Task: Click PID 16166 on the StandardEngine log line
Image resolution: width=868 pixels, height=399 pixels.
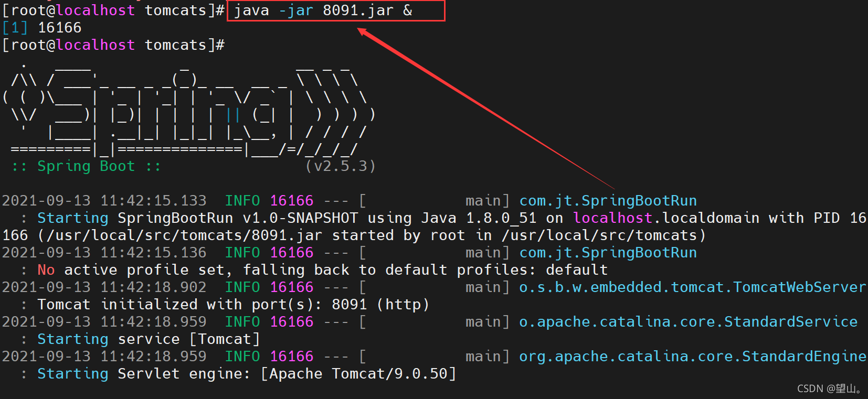Action: point(292,357)
